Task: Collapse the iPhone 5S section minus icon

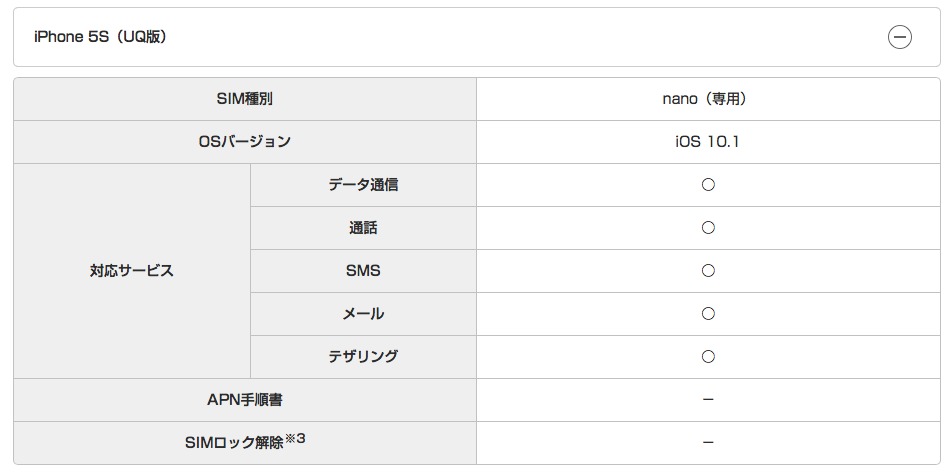Action: [899, 38]
